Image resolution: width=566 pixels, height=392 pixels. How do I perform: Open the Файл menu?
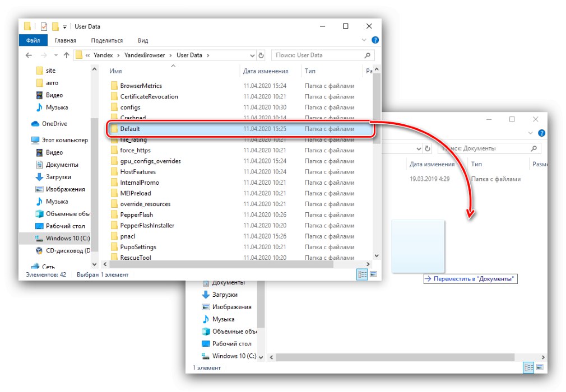click(x=33, y=40)
